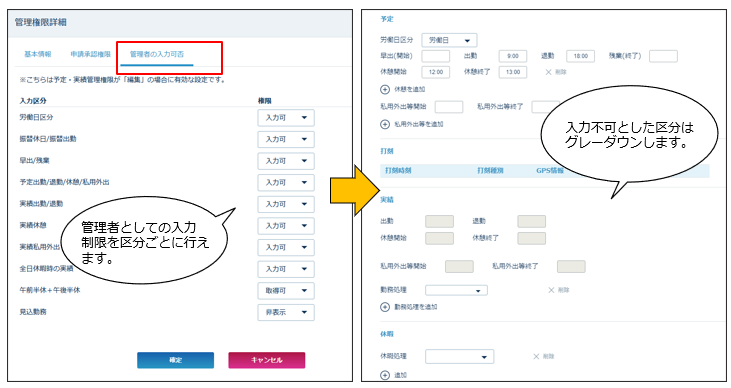Click the 確定 button
This screenshot has height=388, width=731.
click(175, 360)
